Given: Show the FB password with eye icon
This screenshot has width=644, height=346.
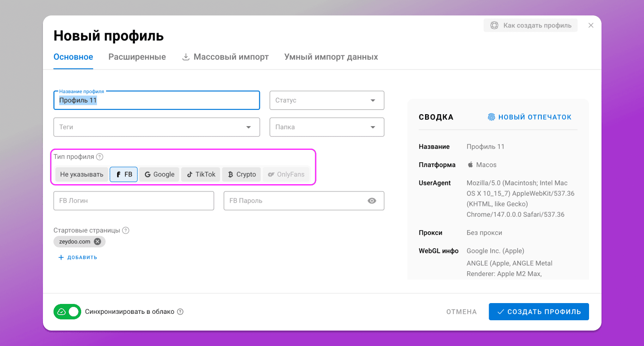Looking at the screenshot, I should (x=372, y=201).
